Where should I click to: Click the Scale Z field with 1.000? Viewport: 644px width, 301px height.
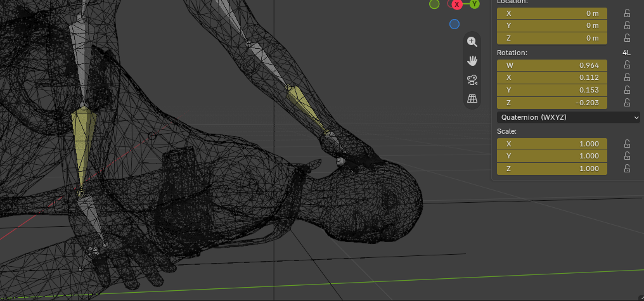coord(552,169)
